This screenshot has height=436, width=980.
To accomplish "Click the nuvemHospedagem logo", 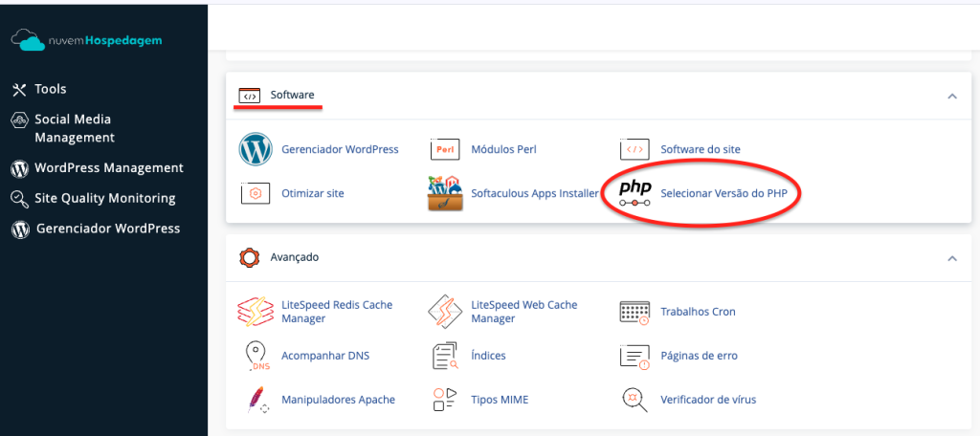I will (87, 42).
